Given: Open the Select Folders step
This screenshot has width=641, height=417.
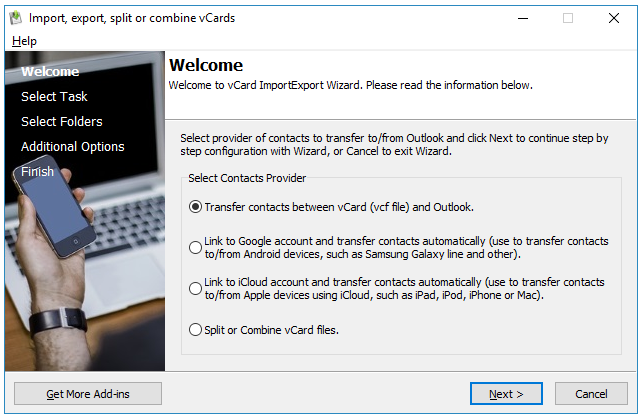Looking at the screenshot, I should pyautogui.click(x=62, y=122).
